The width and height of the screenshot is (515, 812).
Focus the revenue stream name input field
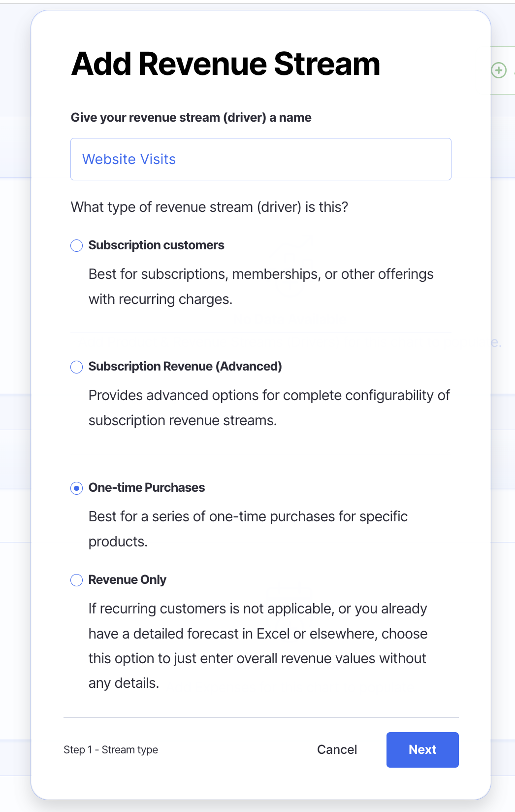pyautogui.click(x=261, y=159)
